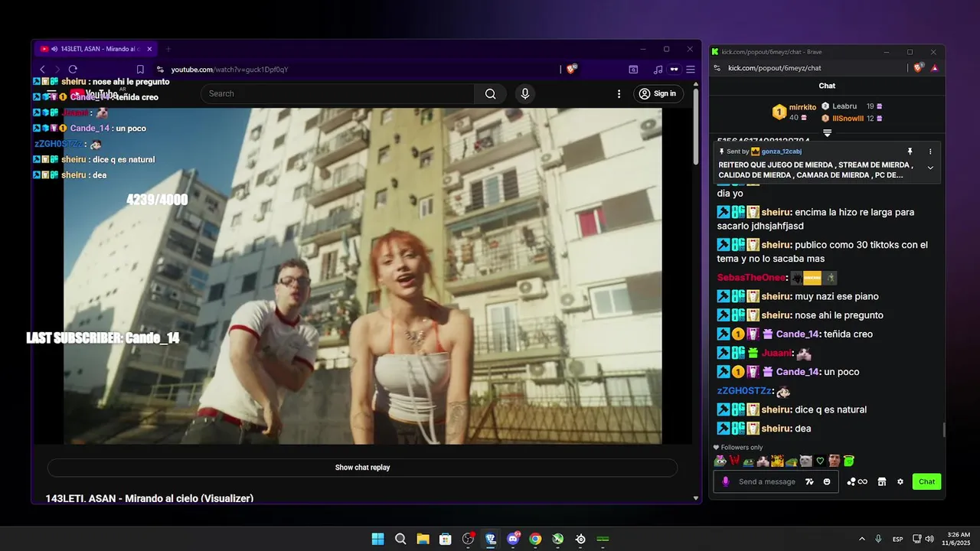Image resolution: width=980 pixels, height=551 pixels.
Task: Open Discord from the taskbar
Action: pyautogui.click(x=513, y=539)
